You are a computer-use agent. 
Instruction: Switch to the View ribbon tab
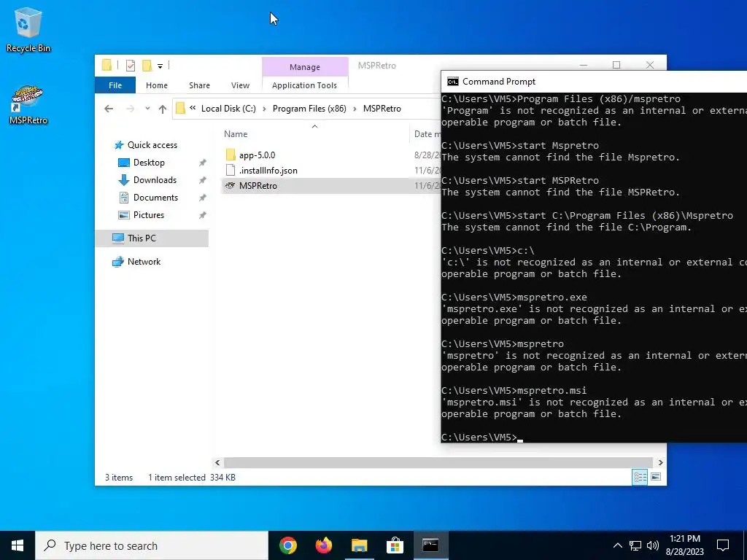(x=240, y=85)
